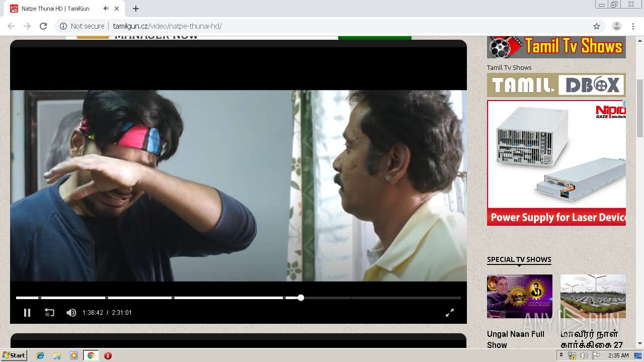
Task: Mute the video player volume
Action: coord(71,313)
